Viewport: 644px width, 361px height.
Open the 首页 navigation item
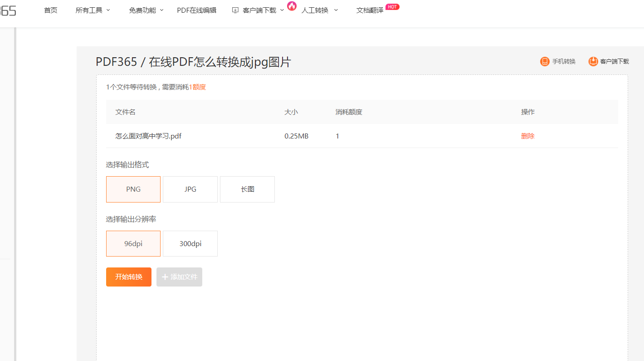[x=51, y=10]
